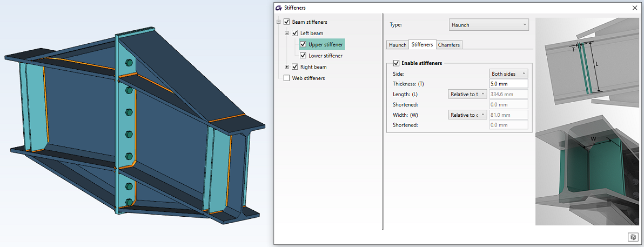Click the "Type:" label
The width and height of the screenshot is (644, 247).
pos(395,25)
